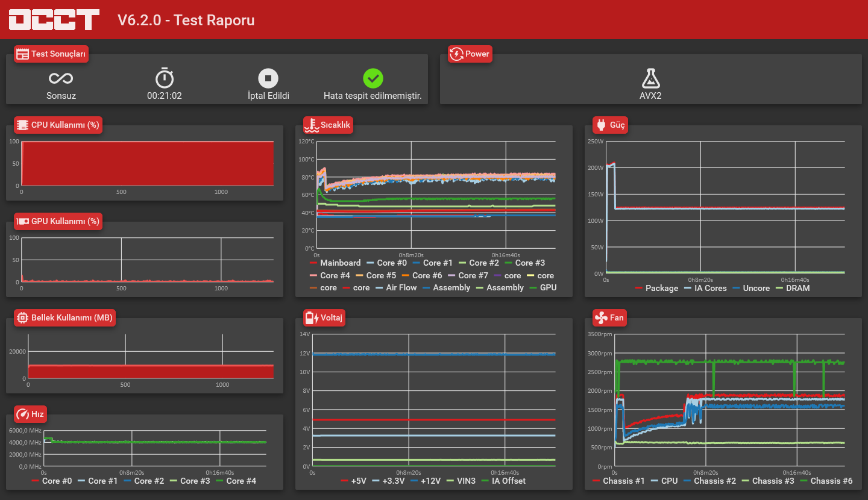868x500 pixels.
Task: Click the green checkmark status icon
Action: click(373, 78)
